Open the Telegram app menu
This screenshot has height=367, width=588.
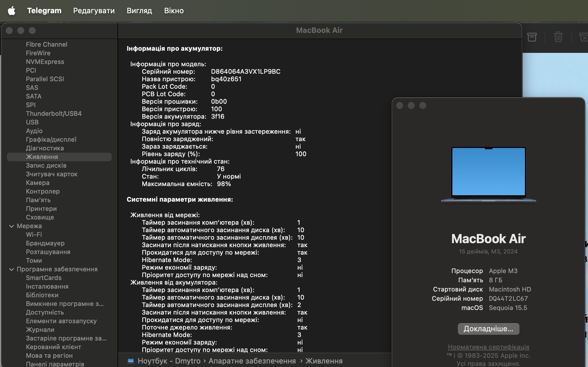pyautogui.click(x=44, y=11)
